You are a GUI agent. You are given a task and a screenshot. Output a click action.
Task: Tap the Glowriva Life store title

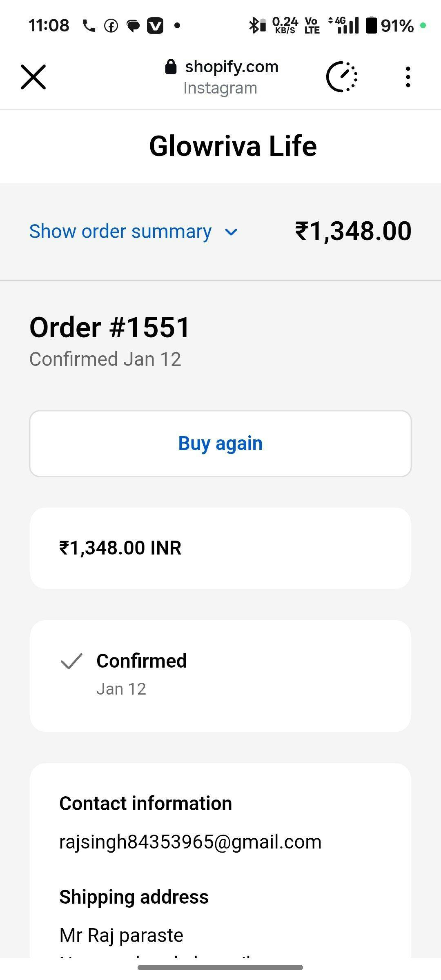coord(233,146)
